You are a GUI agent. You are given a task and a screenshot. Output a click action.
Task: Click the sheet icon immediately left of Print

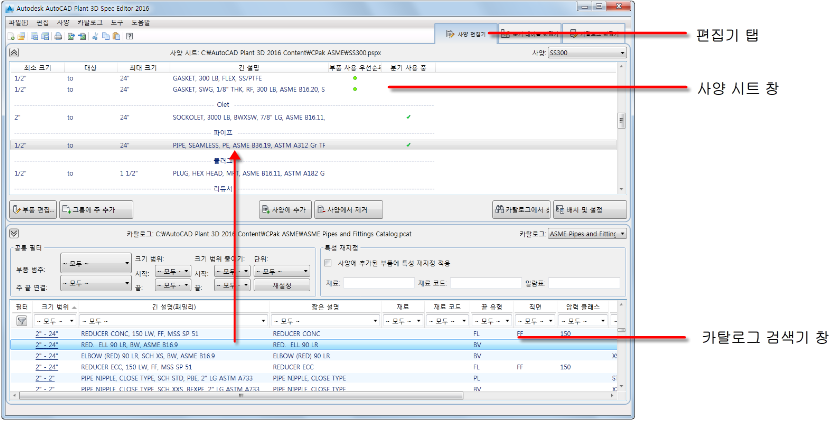tap(45, 36)
